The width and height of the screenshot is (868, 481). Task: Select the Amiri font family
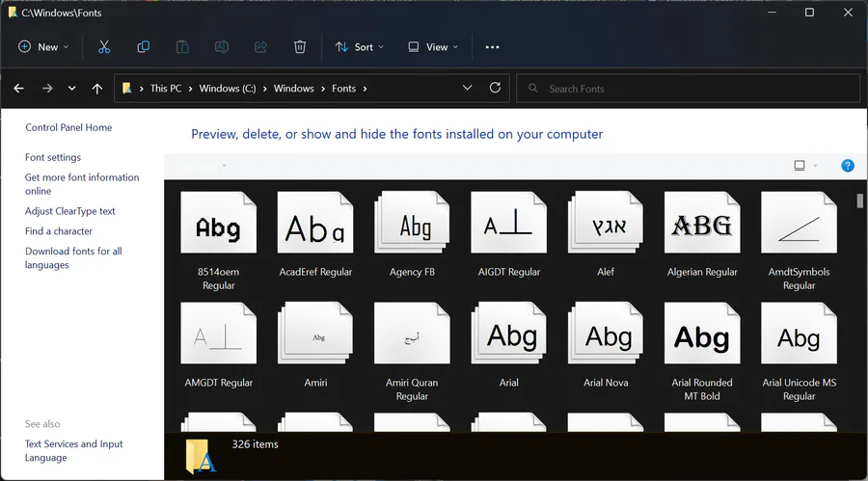pos(315,345)
